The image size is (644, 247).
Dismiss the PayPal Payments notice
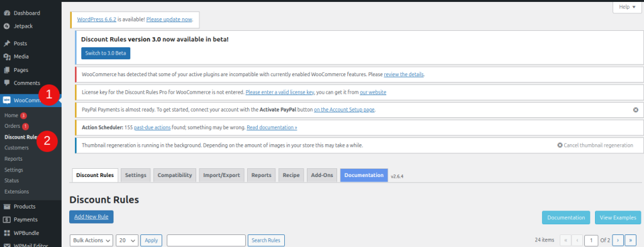(x=635, y=110)
